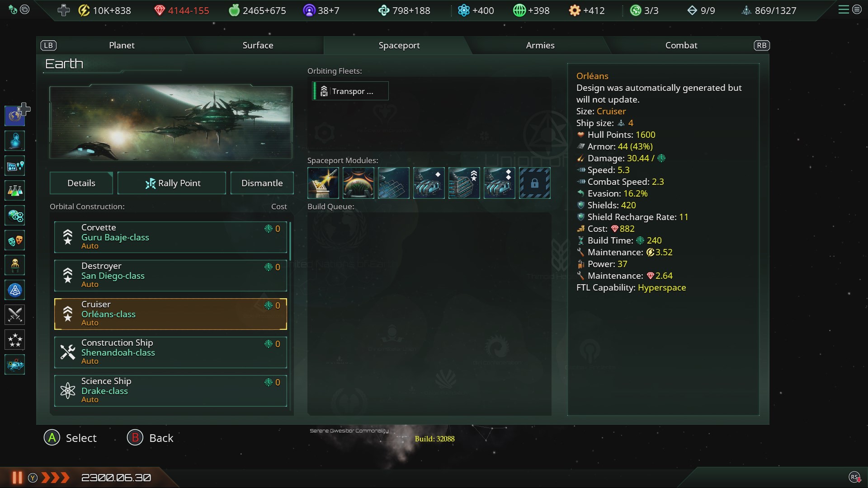Click the Orléans-class cruiser build queue cost display
Viewport: 868px width, 488px height.
coord(273,305)
